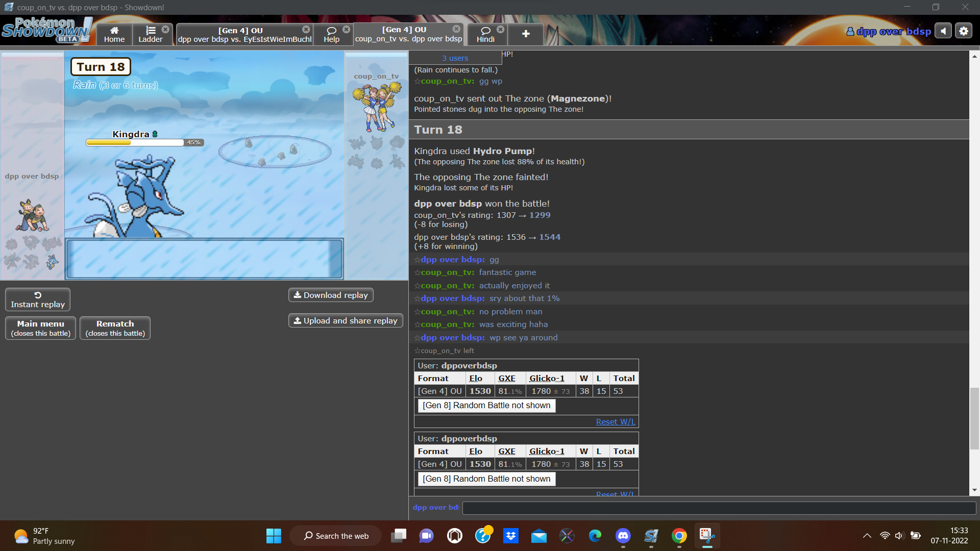Open the Chat app on taskbar
The image size is (980, 551).
pos(426,536)
